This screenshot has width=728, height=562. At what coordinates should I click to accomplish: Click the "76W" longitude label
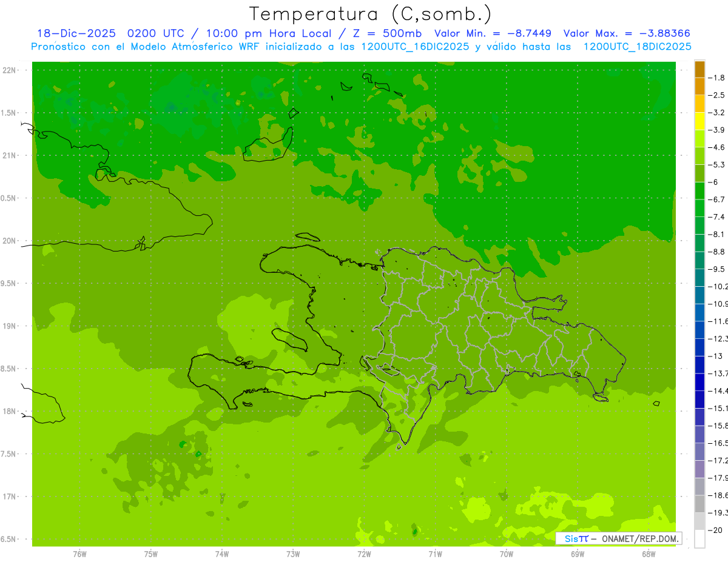[x=79, y=554]
